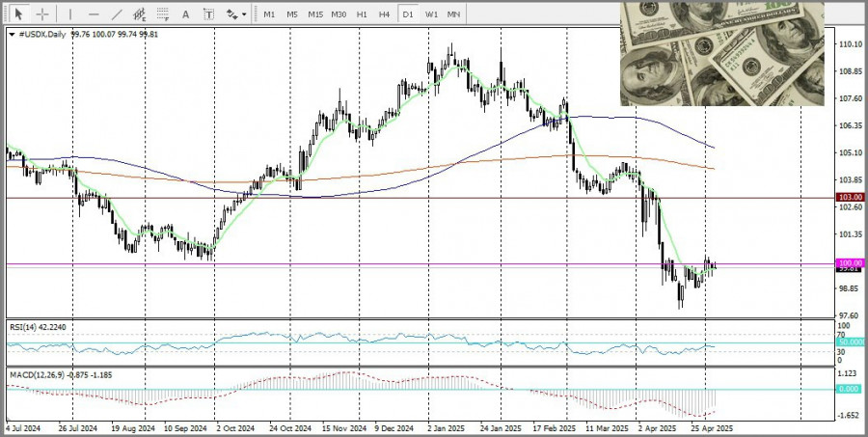Click the 2 Jan 2025 date label

pos(447,428)
